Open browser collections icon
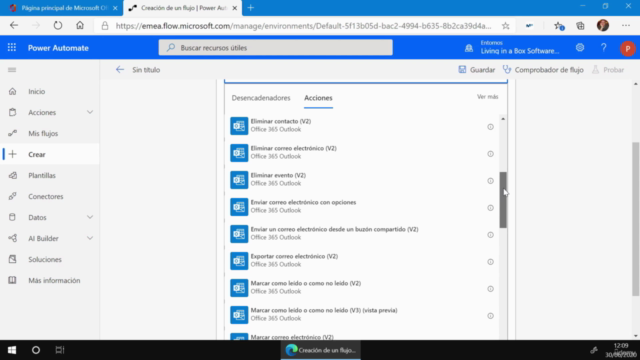 pos(580,26)
